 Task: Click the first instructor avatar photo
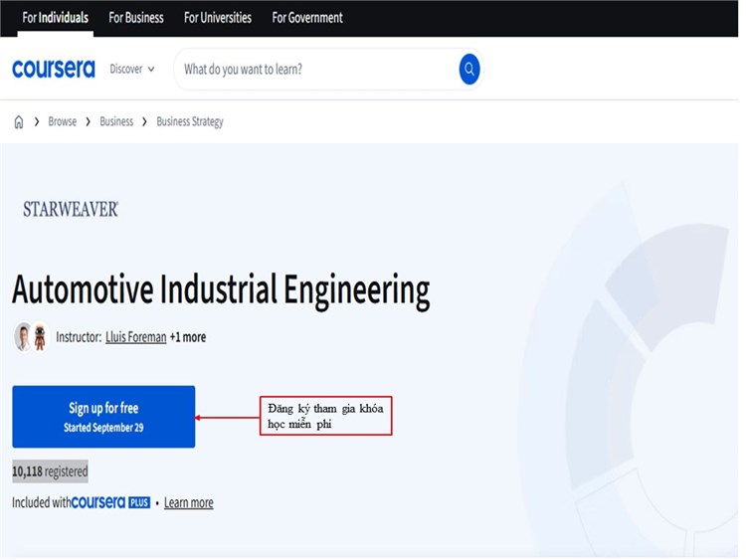23,337
